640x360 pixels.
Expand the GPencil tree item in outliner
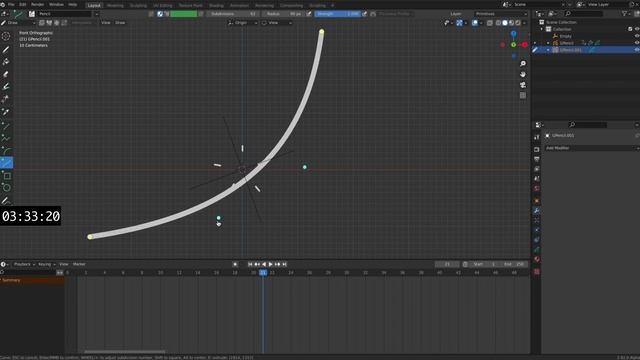click(548, 43)
